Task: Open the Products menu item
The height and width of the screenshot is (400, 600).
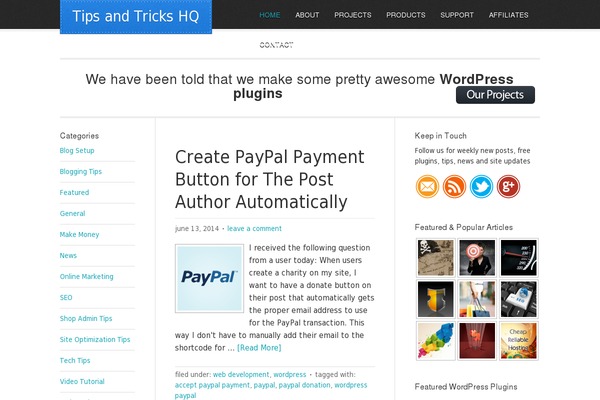Action: coord(406,15)
